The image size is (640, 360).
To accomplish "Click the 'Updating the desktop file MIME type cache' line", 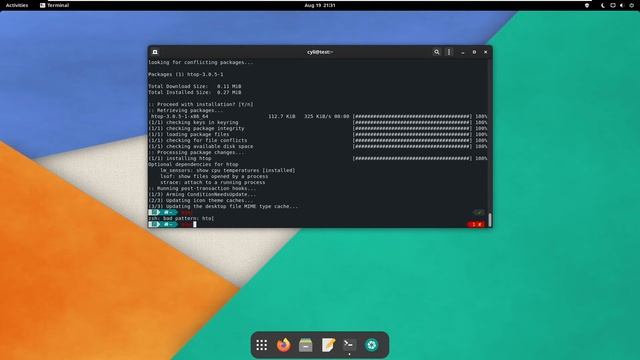I will click(223, 206).
